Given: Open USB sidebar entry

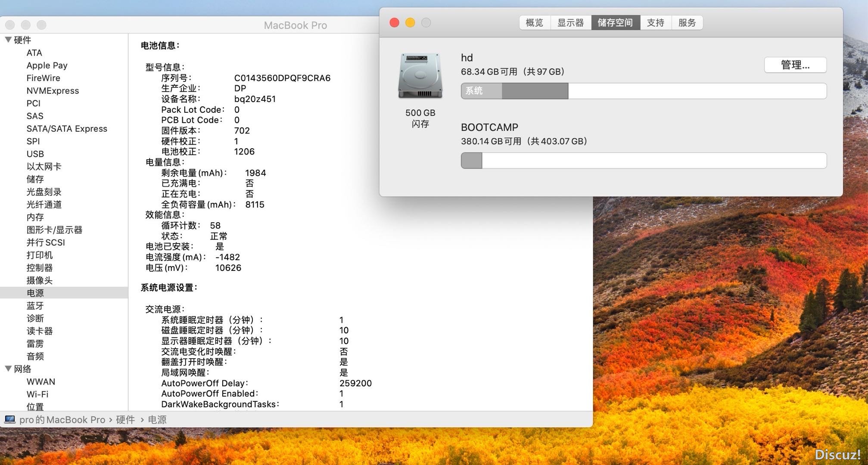Looking at the screenshot, I should pos(35,154).
